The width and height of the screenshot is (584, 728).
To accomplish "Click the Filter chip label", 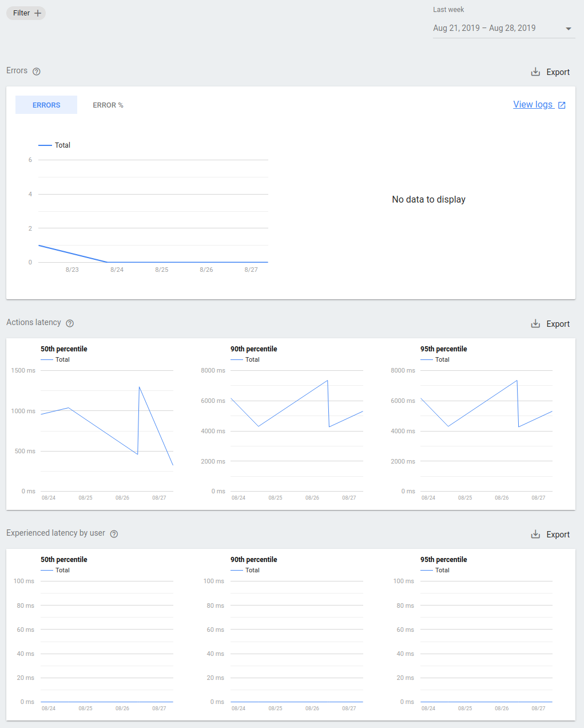I will [x=22, y=13].
